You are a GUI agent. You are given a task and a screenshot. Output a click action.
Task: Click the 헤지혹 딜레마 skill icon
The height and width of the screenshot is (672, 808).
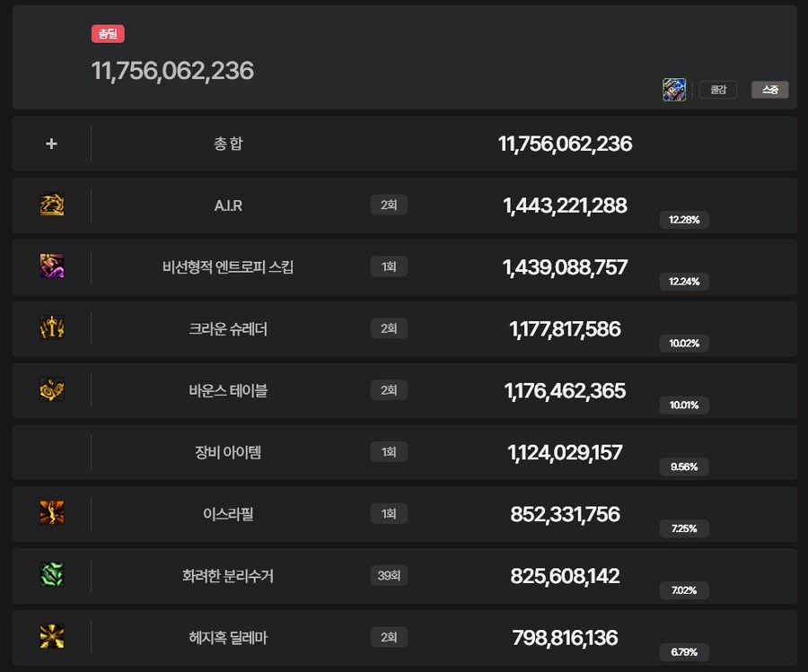click(51, 638)
